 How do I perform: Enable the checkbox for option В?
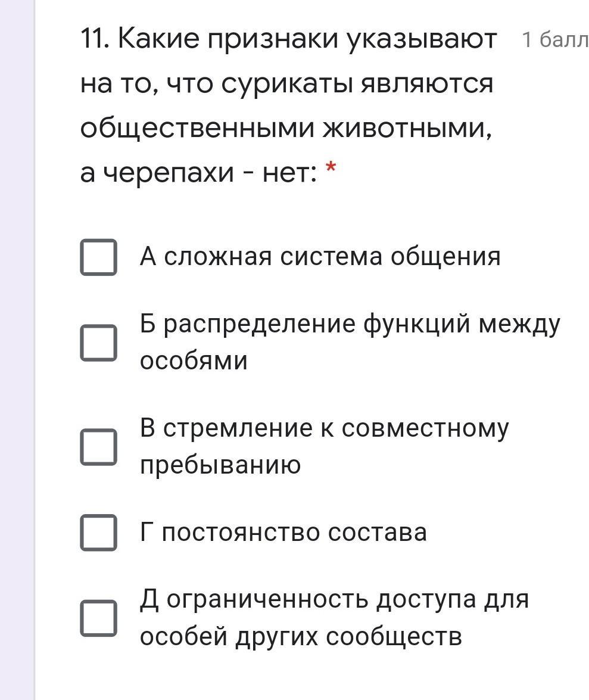pos(98,447)
